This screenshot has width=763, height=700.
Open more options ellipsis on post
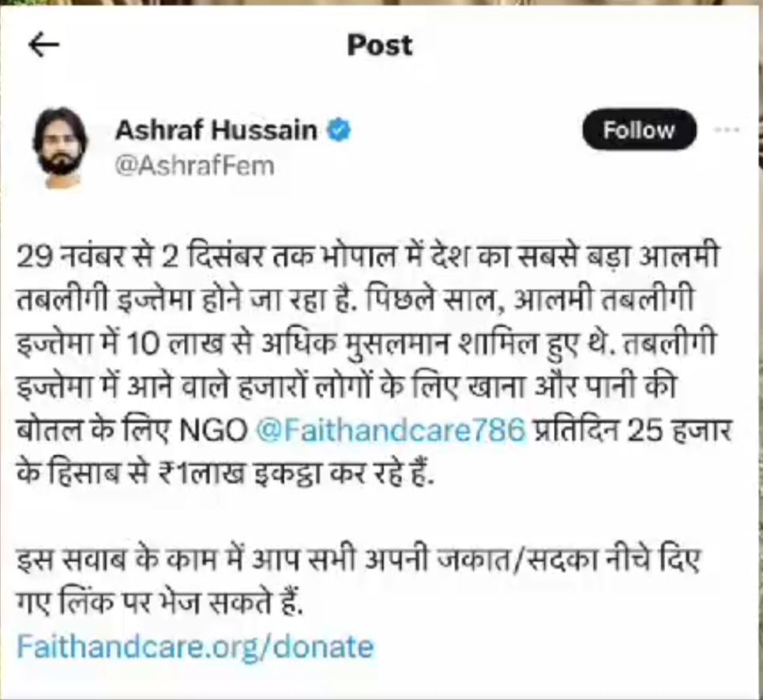[x=727, y=130]
